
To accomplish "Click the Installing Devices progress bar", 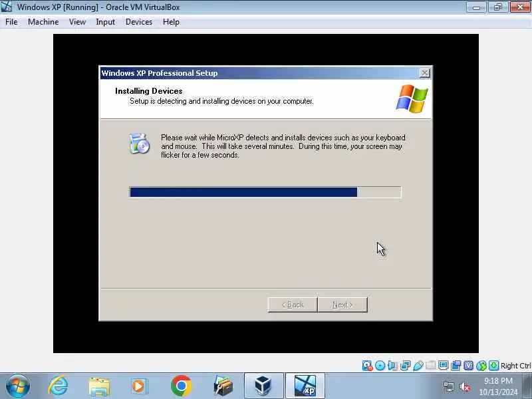I will click(265, 192).
